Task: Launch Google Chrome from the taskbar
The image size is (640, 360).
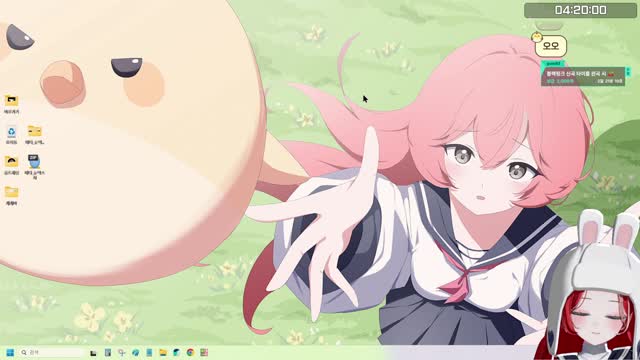Action: coord(190,353)
